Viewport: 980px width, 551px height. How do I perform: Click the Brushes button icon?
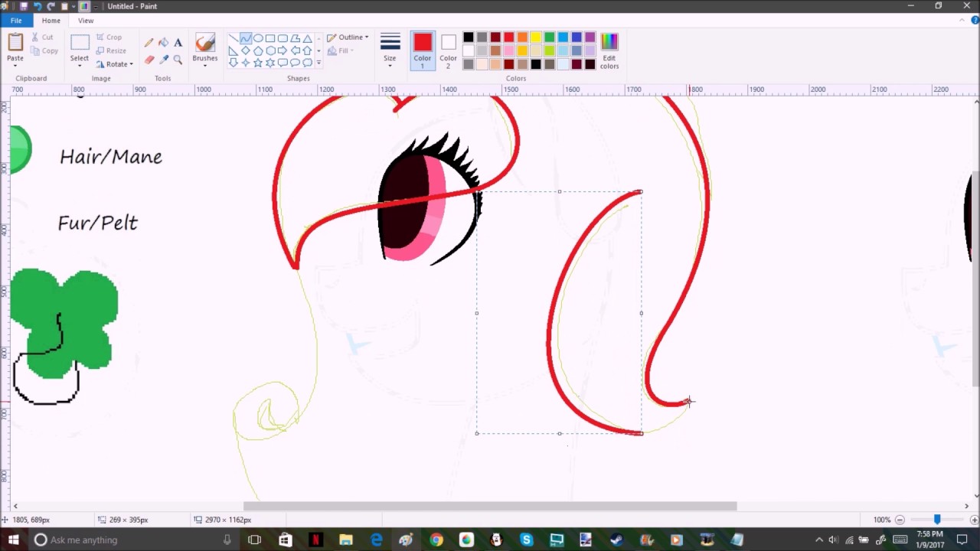(205, 43)
